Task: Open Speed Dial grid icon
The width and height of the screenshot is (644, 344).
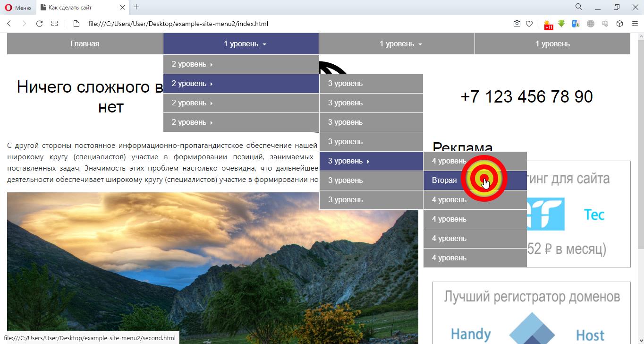Action: pyautogui.click(x=55, y=24)
